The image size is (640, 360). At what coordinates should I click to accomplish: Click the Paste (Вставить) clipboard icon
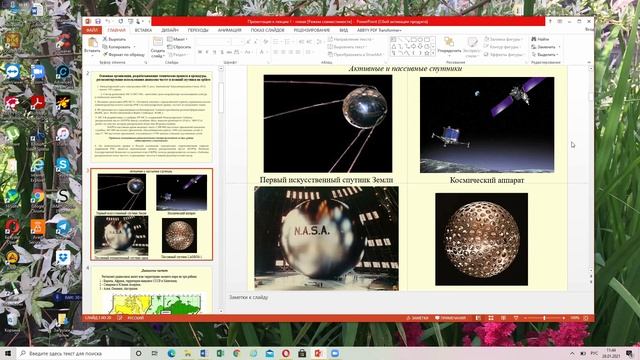[x=92, y=43]
